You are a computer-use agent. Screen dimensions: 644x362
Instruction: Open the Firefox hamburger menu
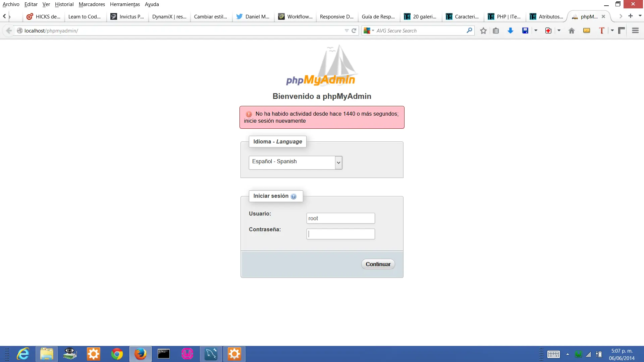[636, 31]
